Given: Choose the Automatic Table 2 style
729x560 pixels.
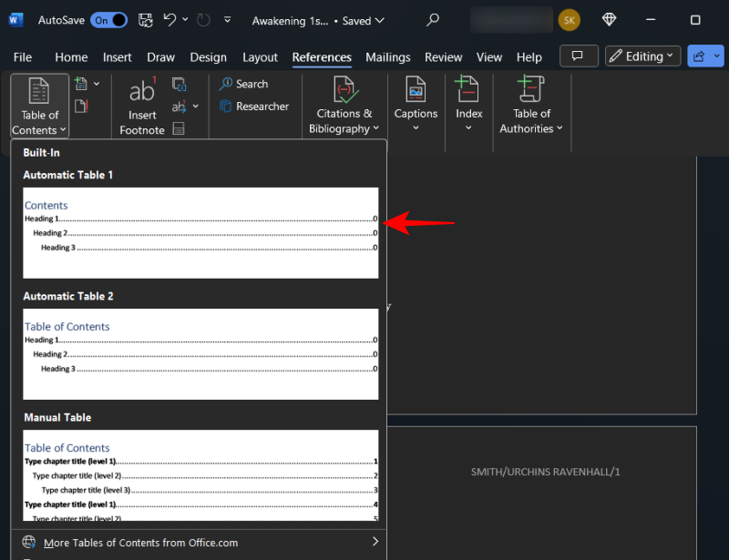Looking at the screenshot, I should pyautogui.click(x=200, y=353).
